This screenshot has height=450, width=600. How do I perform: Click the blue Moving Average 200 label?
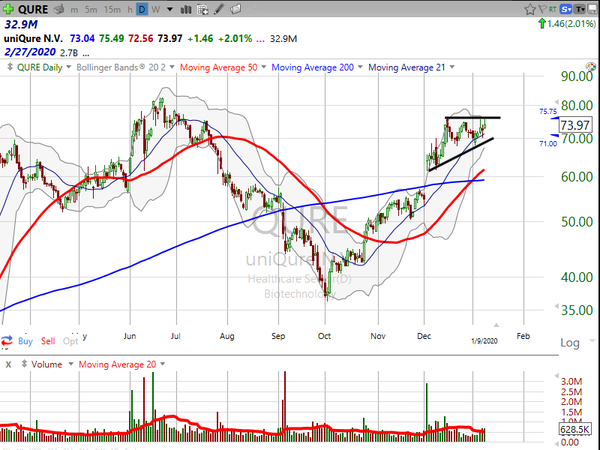(x=312, y=67)
